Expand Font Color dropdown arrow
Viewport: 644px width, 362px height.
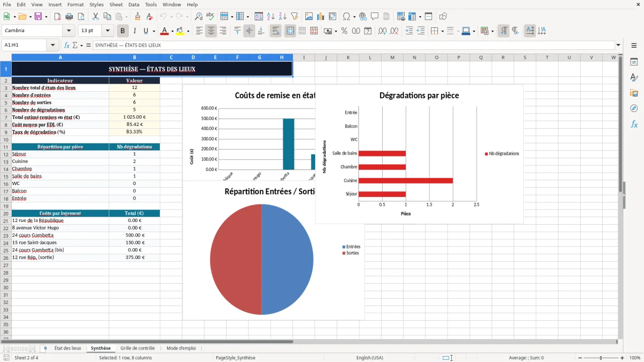(x=172, y=31)
